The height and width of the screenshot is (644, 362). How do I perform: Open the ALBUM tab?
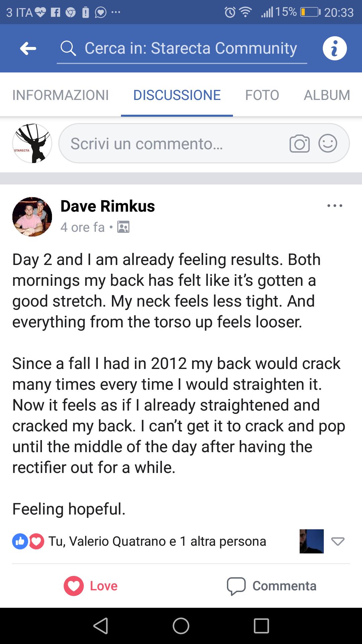point(327,95)
